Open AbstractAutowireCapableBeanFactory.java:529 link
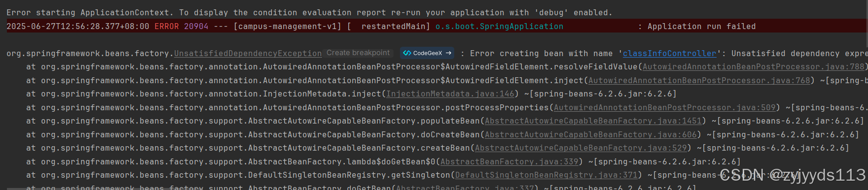Screen dimensions: 868x190 (580, 148)
